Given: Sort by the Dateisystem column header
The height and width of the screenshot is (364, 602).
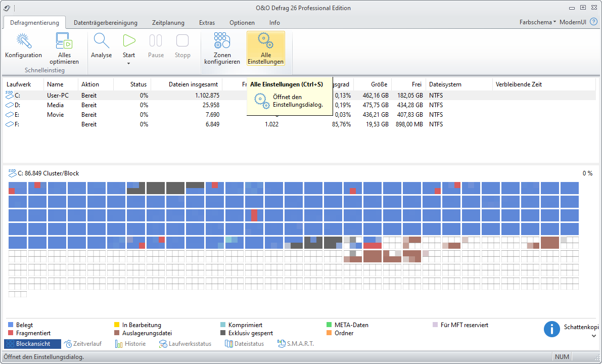Looking at the screenshot, I should (x=459, y=84).
